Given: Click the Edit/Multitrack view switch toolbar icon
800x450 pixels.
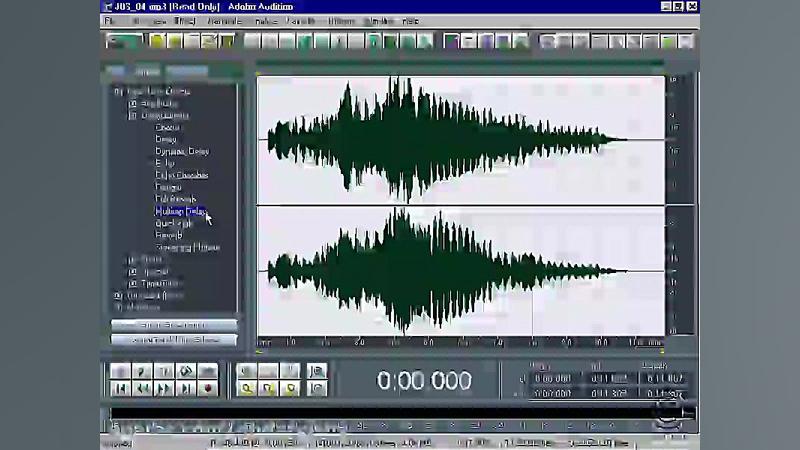Looking at the screenshot, I should 123,41.
